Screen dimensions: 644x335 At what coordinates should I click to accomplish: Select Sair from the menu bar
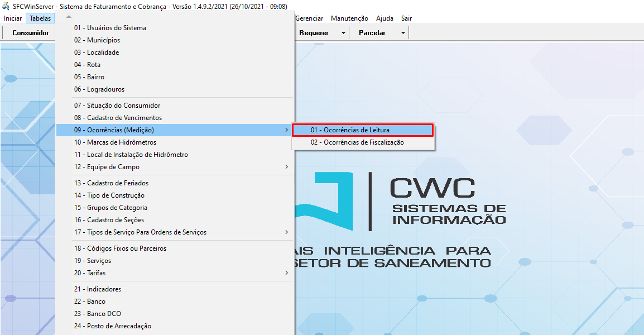point(406,18)
